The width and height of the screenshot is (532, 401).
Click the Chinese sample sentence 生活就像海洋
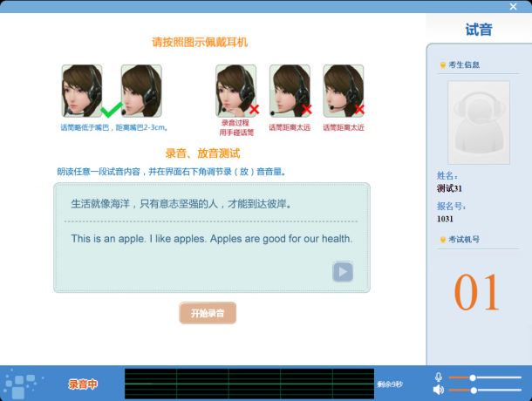pyautogui.click(x=181, y=204)
